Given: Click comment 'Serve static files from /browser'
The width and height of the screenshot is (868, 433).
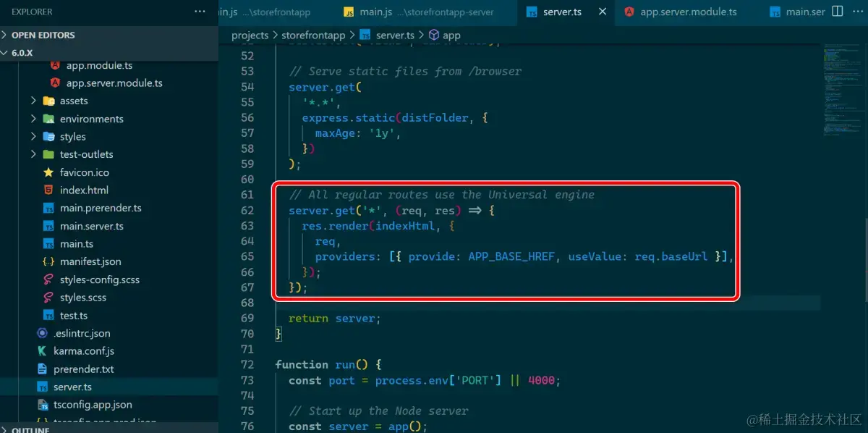Looking at the screenshot, I should [x=405, y=71].
